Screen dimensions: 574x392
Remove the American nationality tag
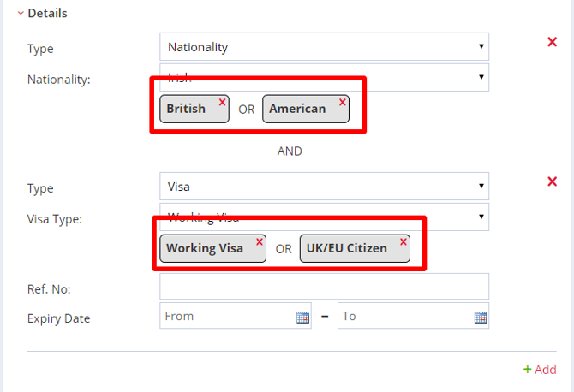(x=343, y=102)
